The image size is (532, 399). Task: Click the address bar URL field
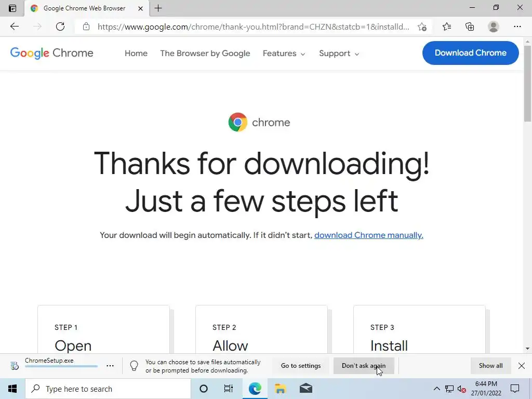[x=253, y=27]
